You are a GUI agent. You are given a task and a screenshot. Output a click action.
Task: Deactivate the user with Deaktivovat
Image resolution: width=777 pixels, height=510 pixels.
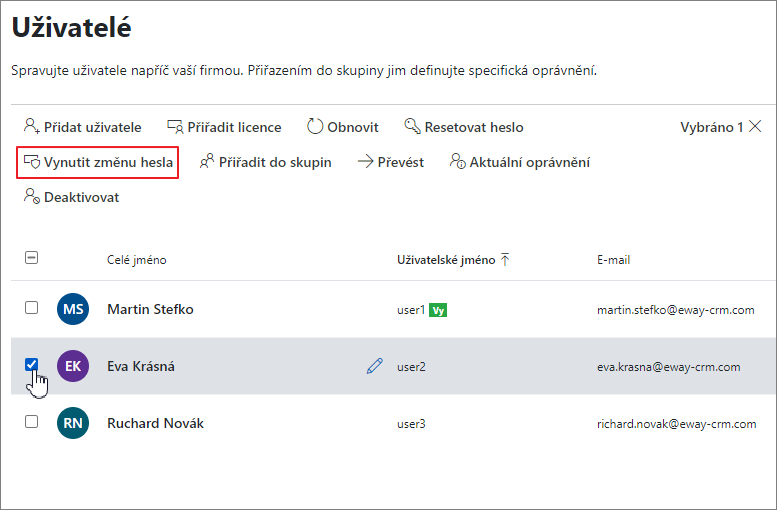pyautogui.click(x=71, y=197)
